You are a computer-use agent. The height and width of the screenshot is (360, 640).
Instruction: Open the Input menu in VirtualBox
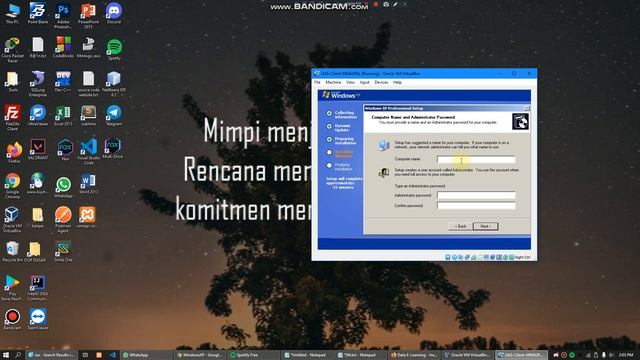(364, 82)
